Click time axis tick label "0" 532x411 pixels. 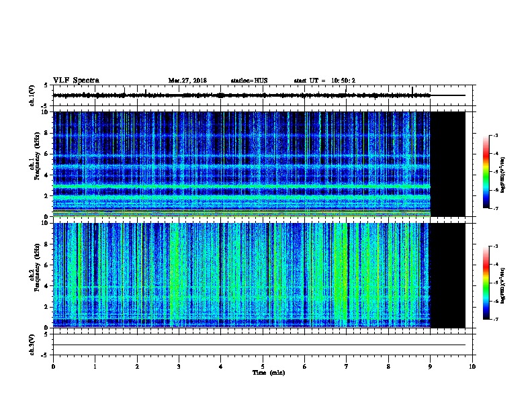pos(53,367)
